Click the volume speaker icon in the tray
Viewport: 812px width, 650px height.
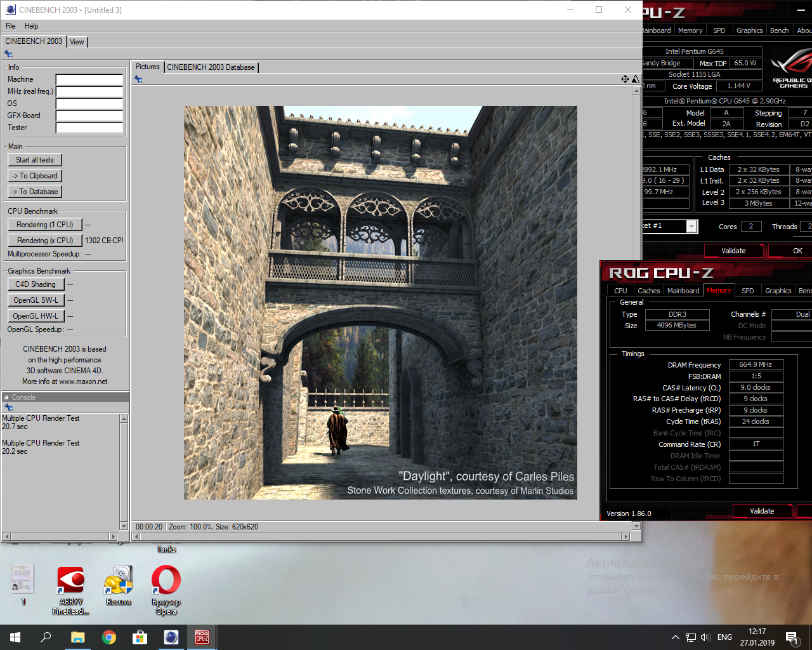point(705,637)
